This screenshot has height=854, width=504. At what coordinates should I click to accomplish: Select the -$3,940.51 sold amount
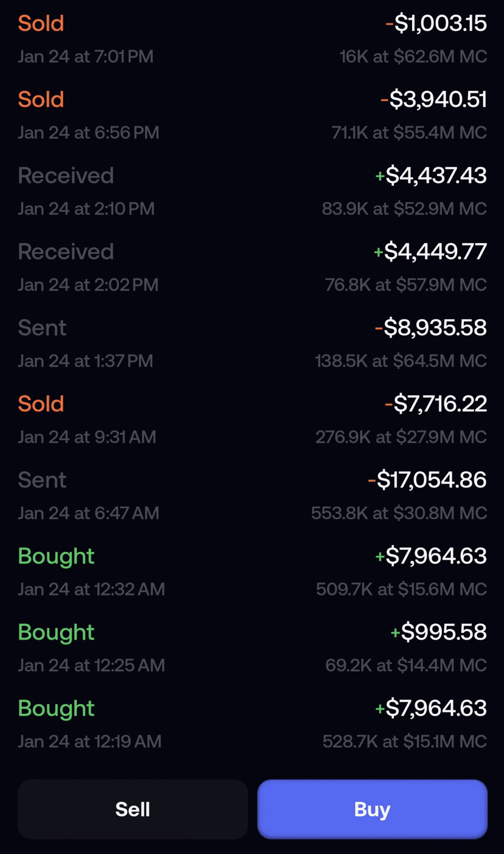[x=433, y=100]
